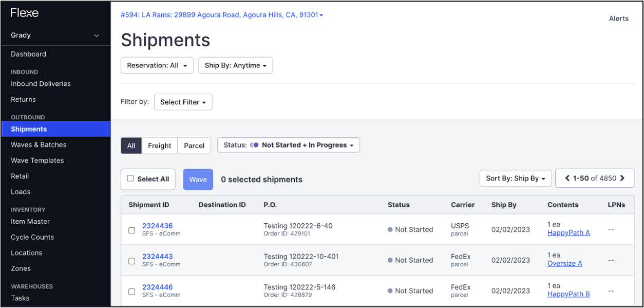Open the Status Not Started + In Progress dropdown
This screenshot has height=308, width=644.
coord(288,145)
